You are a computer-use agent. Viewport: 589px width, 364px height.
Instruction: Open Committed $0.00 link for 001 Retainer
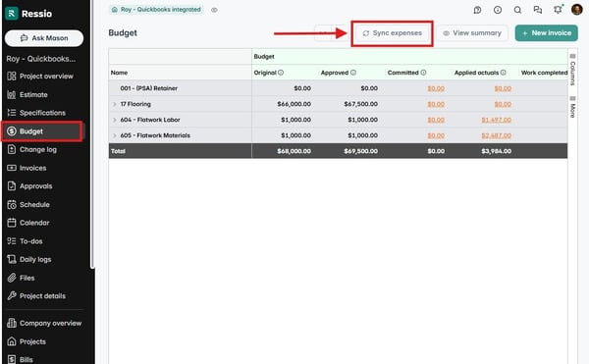(436, 88)
